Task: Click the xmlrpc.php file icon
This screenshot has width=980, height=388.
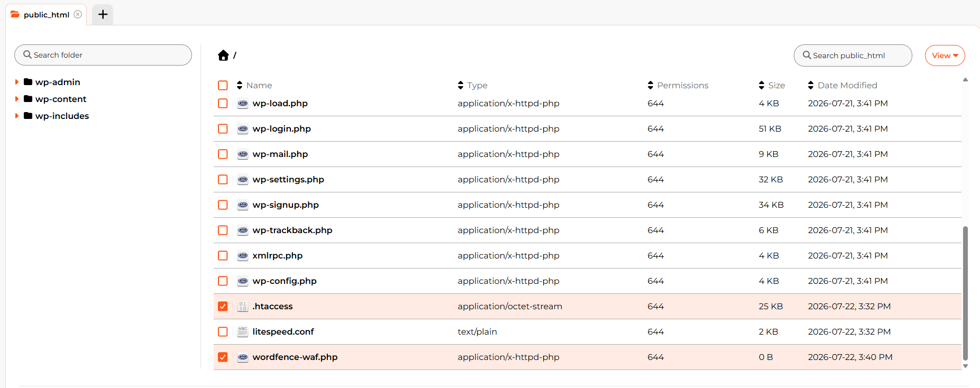Action: pyautogui.click(x=243, y=256)
